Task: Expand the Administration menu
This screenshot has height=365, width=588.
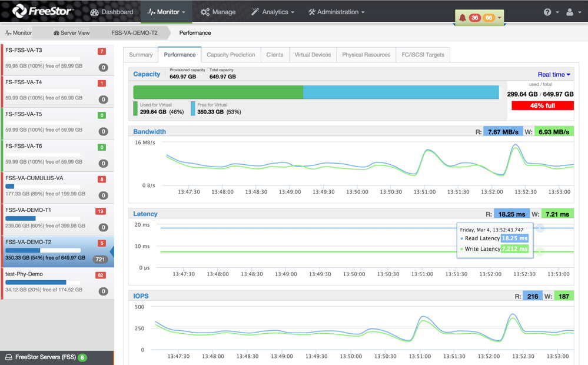Action: click(336, 12)
